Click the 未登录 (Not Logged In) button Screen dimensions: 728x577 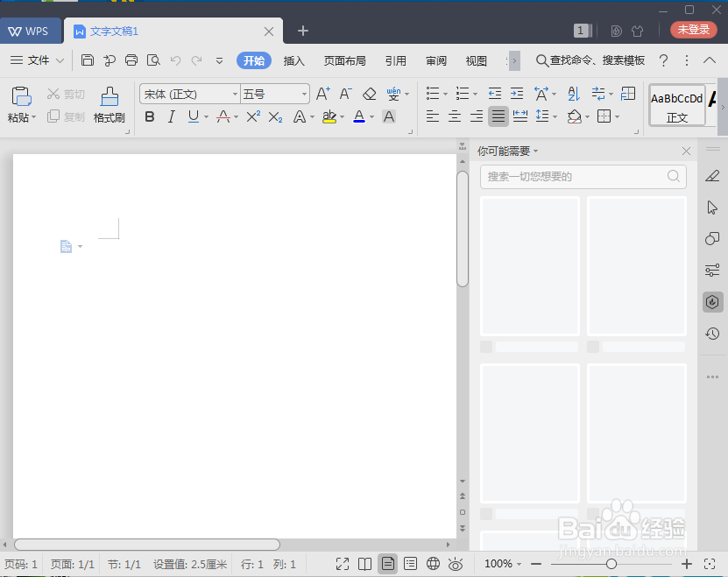click(693, 29)
